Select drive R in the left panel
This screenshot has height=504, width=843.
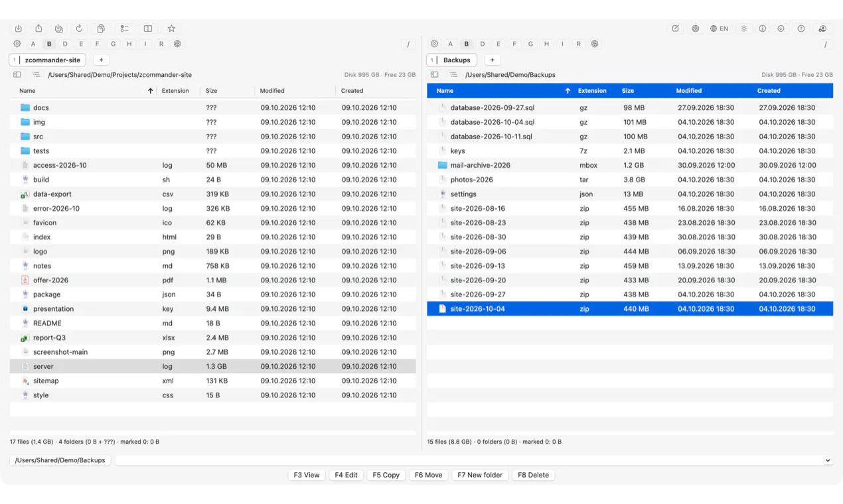161,44
